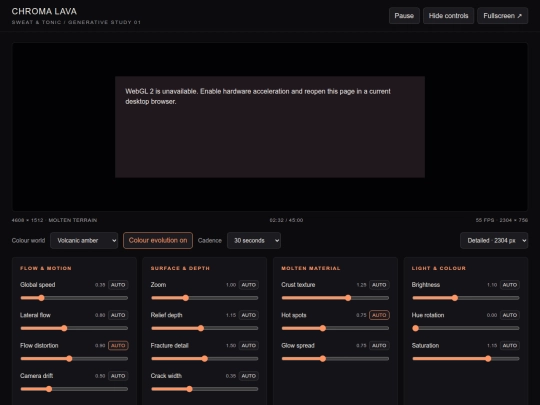The height and width of the screenshot is (405, 540).
Task: Click the Zoom slider
Action: (205, 298)
